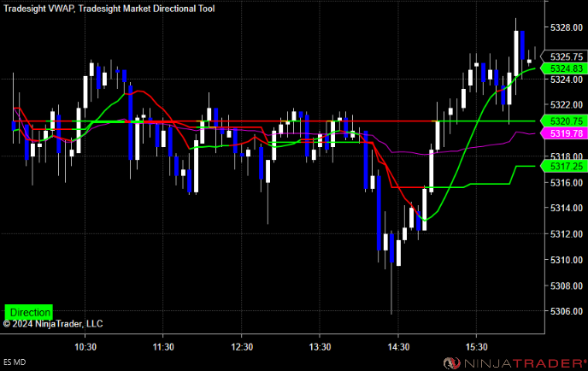Click the magenta 5319.78 price marker

[x=564, y=133]
